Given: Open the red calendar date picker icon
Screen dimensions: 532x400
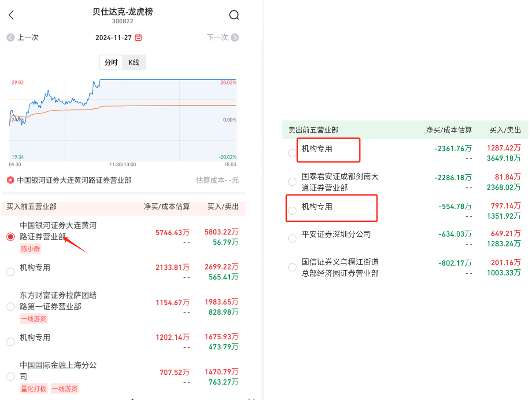Looking at the screenshot, I should 138,37.
